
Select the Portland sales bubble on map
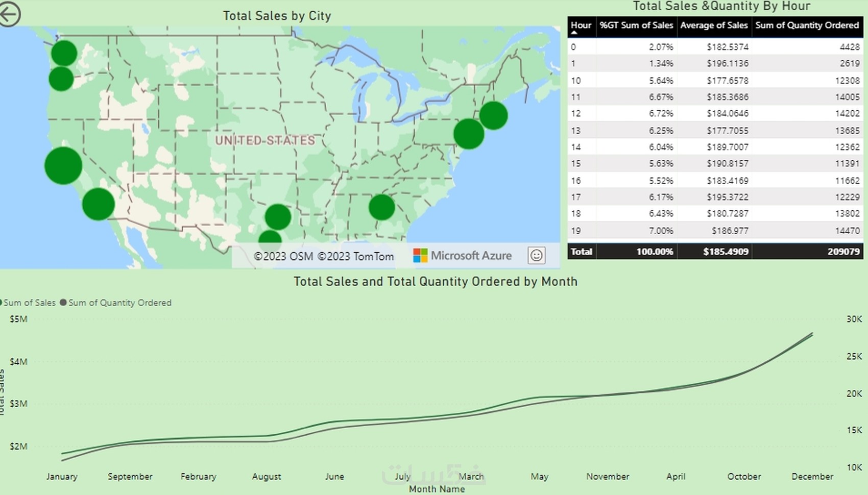(61, 79)
